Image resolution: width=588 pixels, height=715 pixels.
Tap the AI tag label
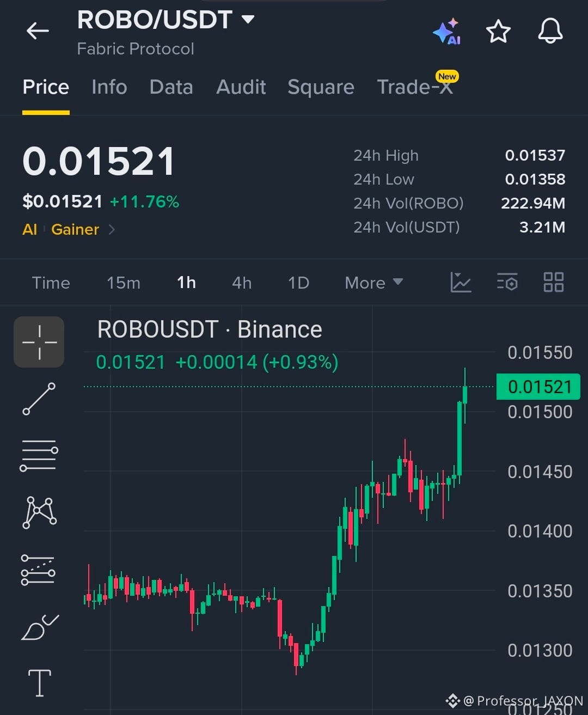coord(30,229)
